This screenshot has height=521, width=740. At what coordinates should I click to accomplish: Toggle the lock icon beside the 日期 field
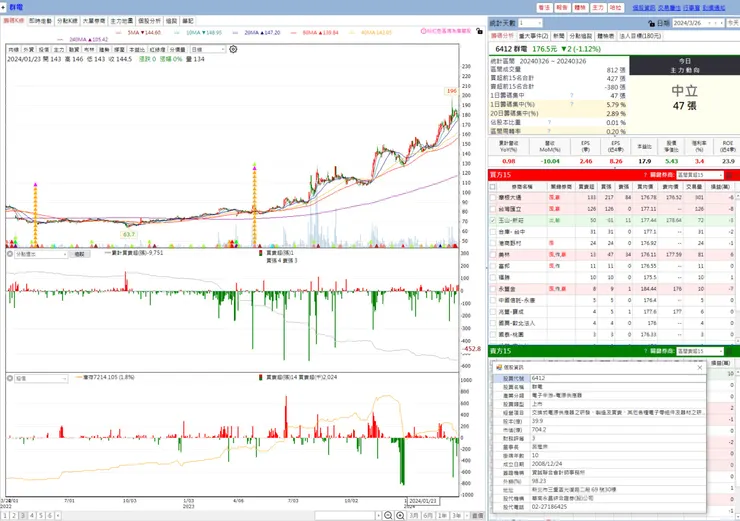(x=651, y=23)
